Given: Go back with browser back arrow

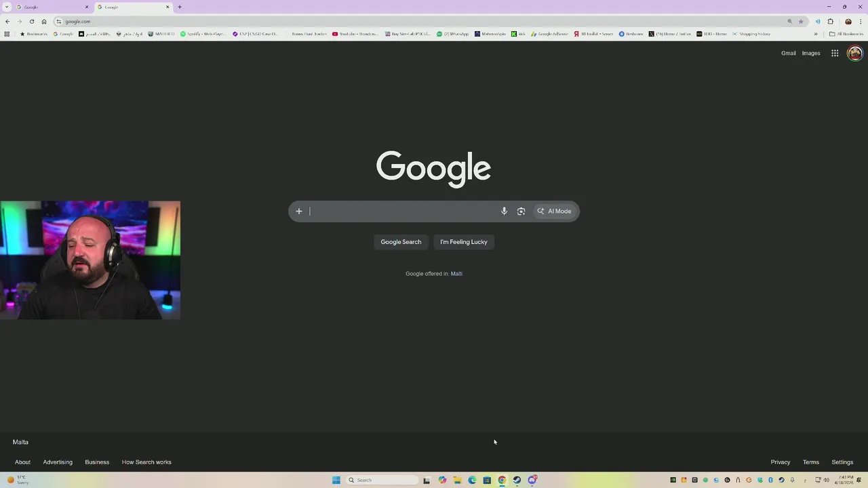Looking at the screenshot, I should (7, 21).
